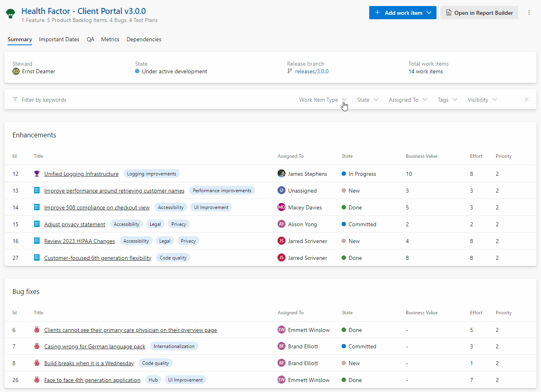Click James Stephens' profile avatar
The height and width of the screenshot is (392, 541).
282,173
